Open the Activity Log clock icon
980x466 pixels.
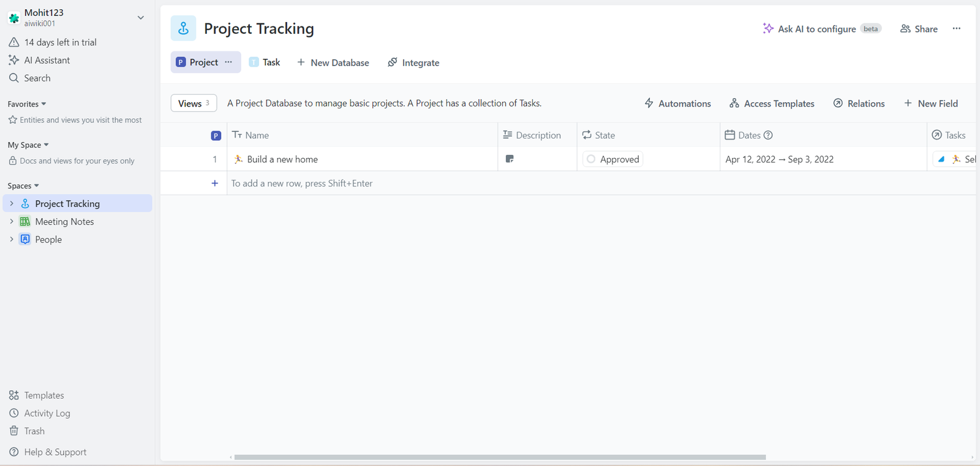pos(13,413)
